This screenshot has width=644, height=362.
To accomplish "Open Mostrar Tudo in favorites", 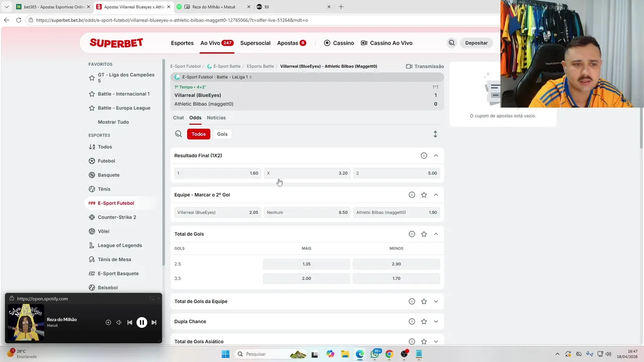I will (x=113, y=122).
